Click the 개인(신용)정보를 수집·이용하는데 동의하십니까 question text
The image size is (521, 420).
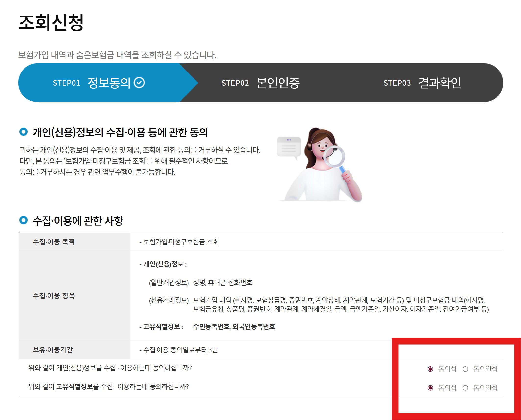[110, 368]
